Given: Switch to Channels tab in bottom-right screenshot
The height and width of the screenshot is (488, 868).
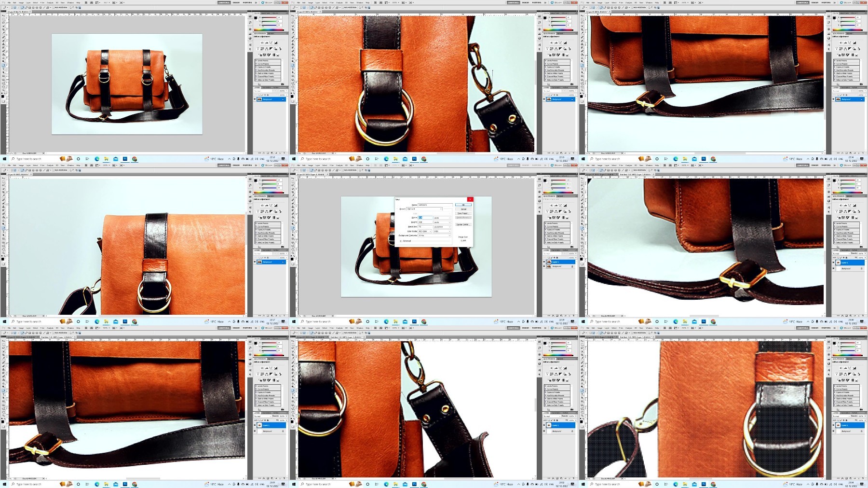Looking at the screenshot, I should tap(845, 413).
